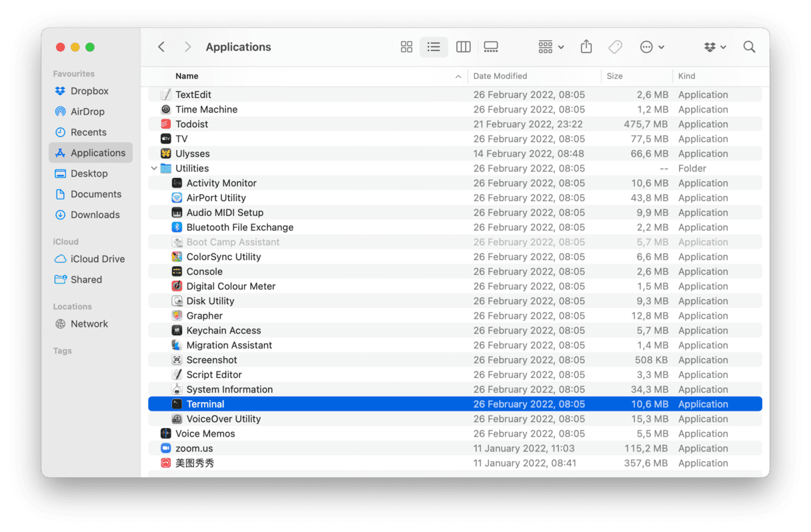The height and width of the screenshot is (532, 811).
Task: Select the ColorSync Utility icon
Action: tap(177, 257)
